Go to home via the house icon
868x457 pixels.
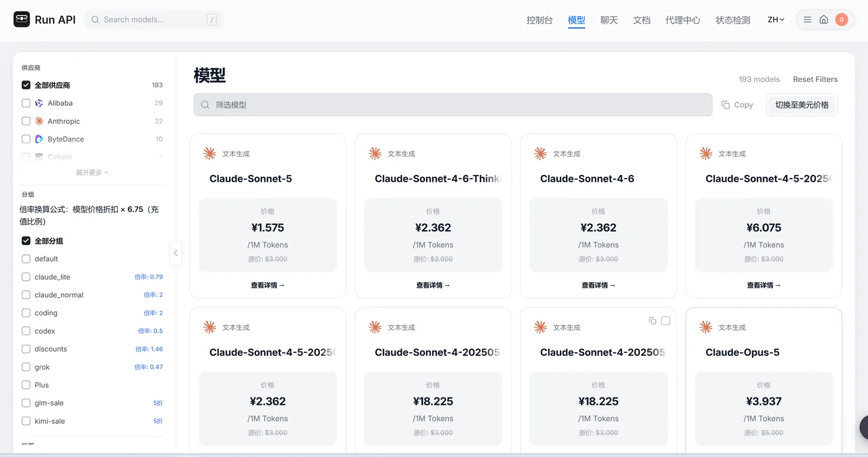823,20
